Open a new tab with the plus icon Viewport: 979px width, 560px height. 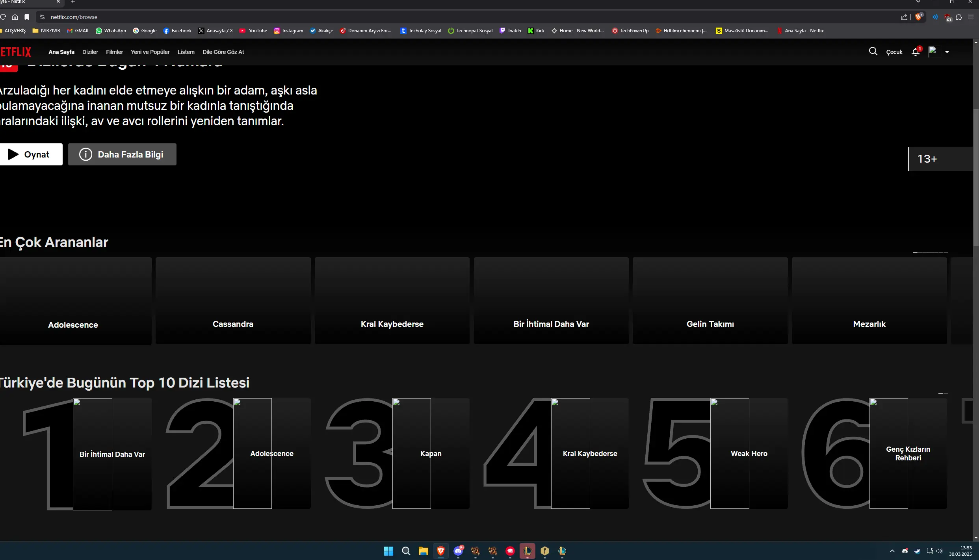coord(73,2)
